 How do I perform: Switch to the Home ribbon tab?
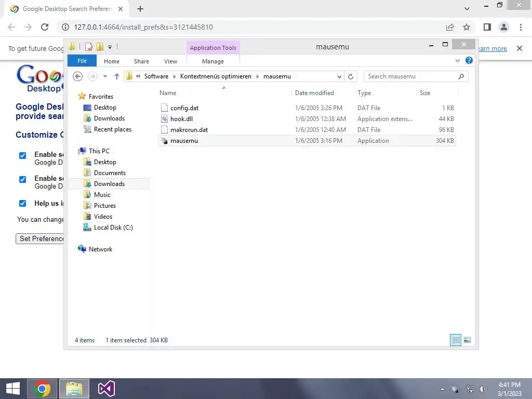112,61
